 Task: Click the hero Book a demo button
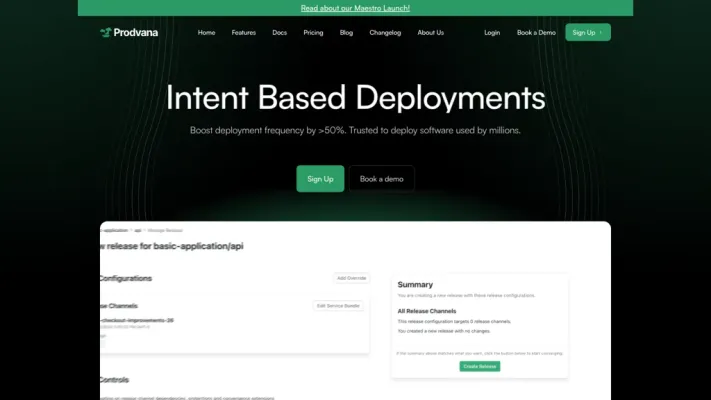pyautogui.click(x=381, y=179)
